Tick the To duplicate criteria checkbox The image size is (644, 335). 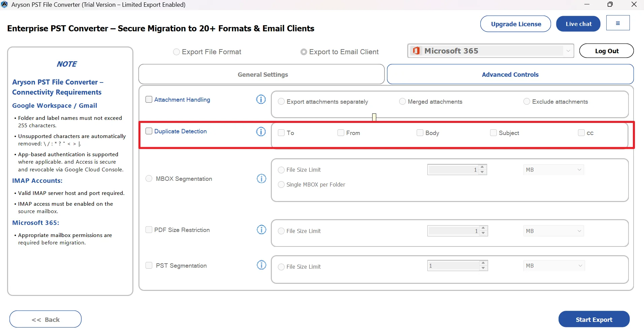(281, 133)
